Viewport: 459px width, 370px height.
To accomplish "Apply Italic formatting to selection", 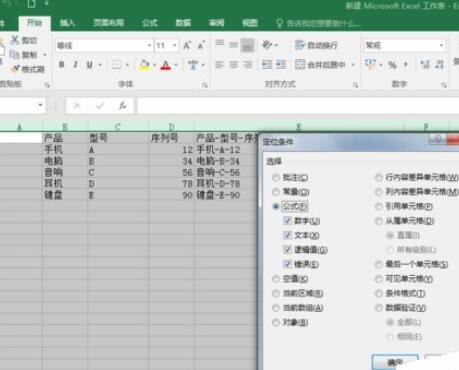I will click(76, 65).
